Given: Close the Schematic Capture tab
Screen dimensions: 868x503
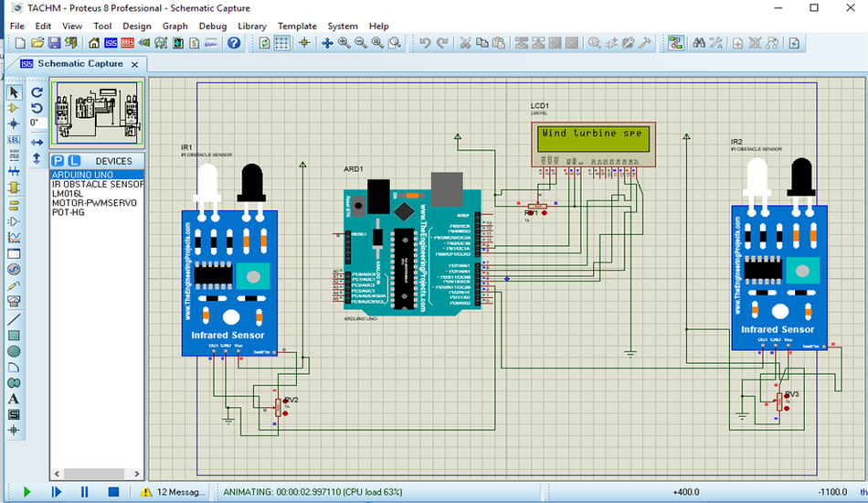Looking at the screenshot, I should tap(134, 64).
